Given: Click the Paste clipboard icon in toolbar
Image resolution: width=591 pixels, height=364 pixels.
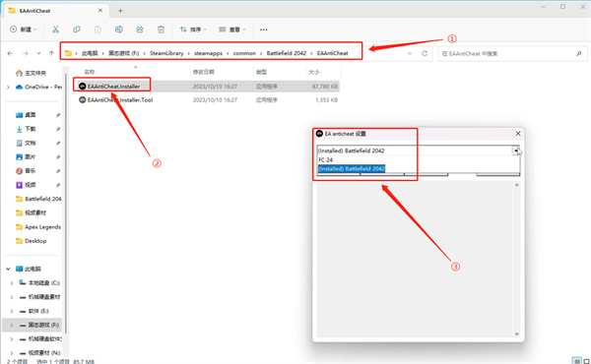Looking at the screenshot, I should tap(98, 30).
